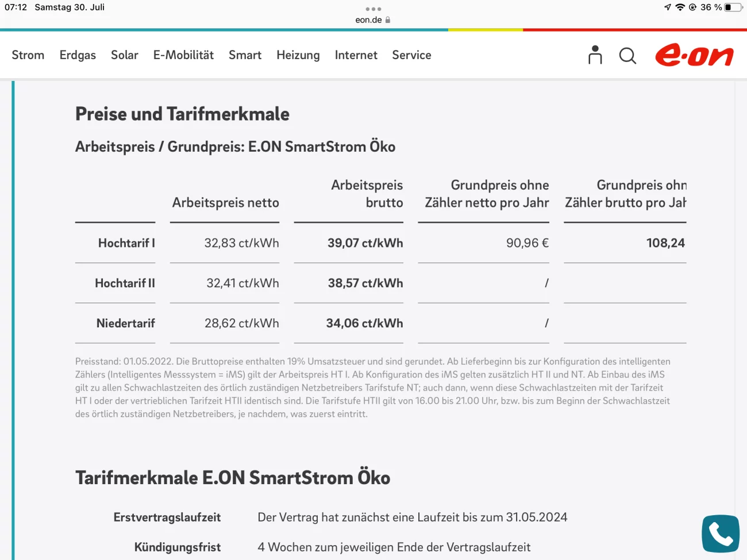Click the Laufzeit bis 31.05.2024 text

pyautogui.click(x=412, y=517)
